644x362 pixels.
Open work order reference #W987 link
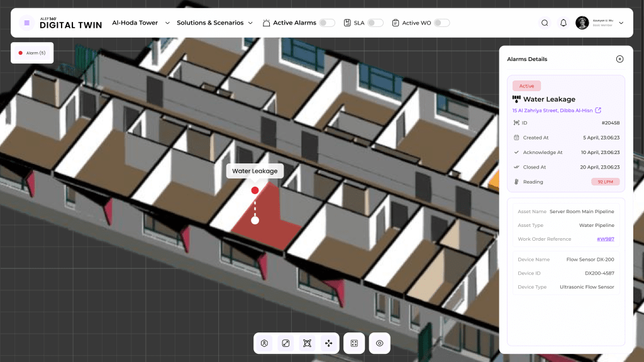[605, 239]
